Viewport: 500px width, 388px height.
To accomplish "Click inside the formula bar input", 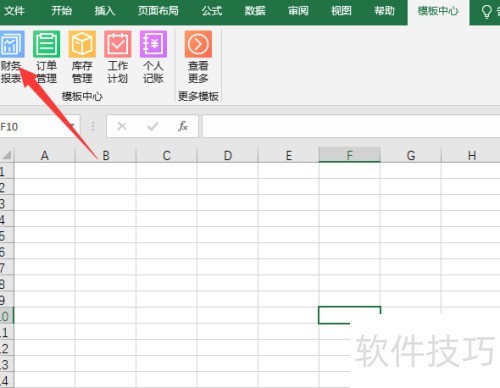I will point(351,126).
